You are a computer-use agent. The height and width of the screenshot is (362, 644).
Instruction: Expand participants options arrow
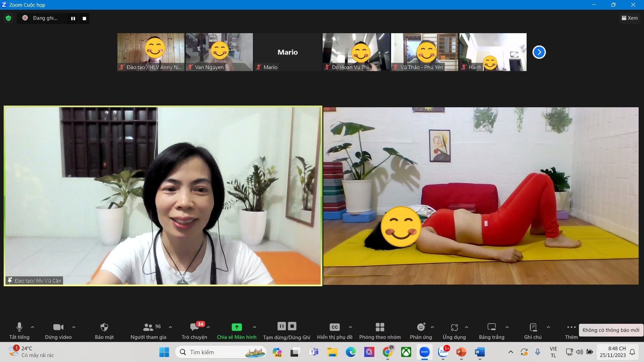click(x=170, y=327)
